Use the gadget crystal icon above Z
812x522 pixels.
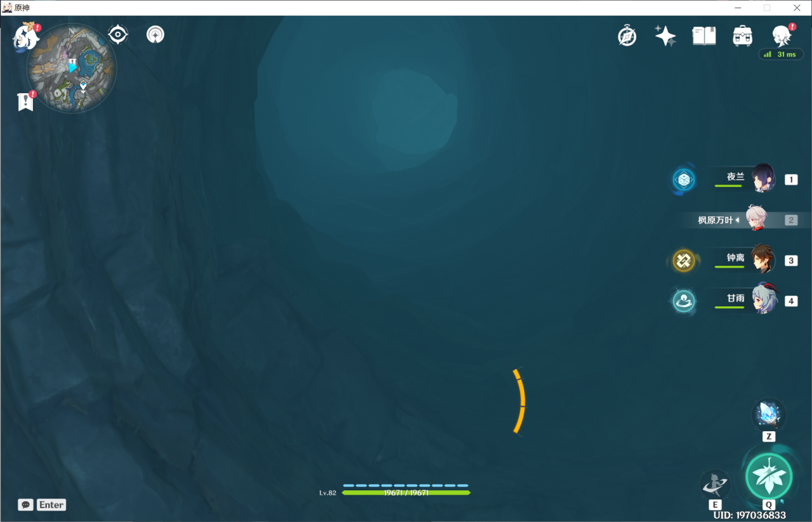pos(769,415)
